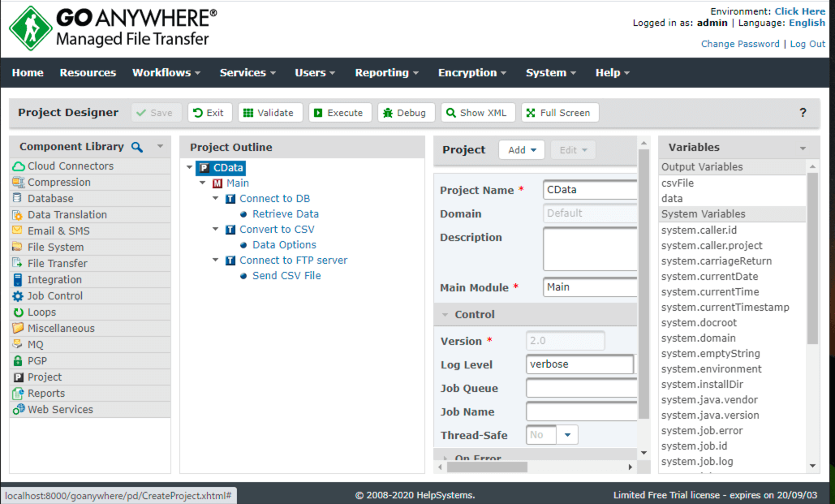This screenshot has height=504, width=835.
Task: Click the Log Level field
Action: pyautogui.click(x=580, y=364)
